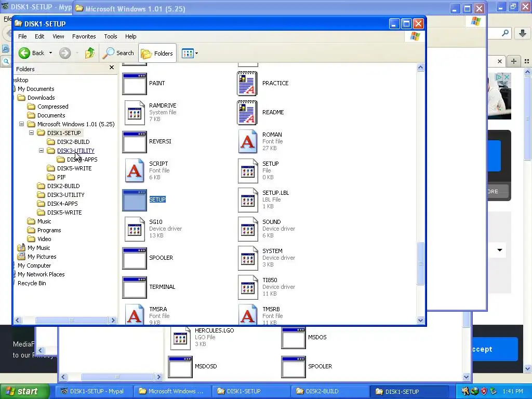
Task: Select the README document icon
Action: [247, 113]
